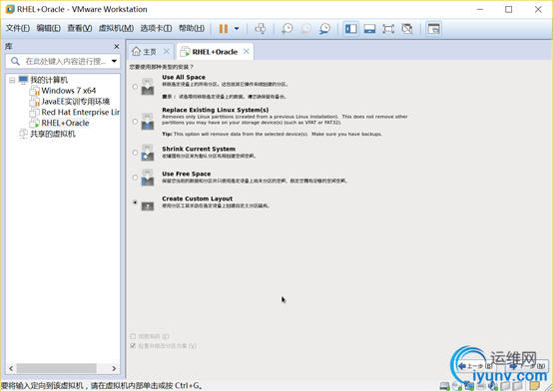Open the power options dropdown arrow
This screenshot has height=392, width=553.
237,29
